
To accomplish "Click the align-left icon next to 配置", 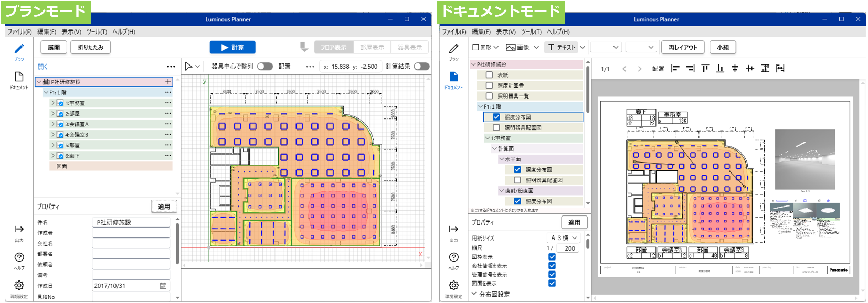I will tap(675, 69).
